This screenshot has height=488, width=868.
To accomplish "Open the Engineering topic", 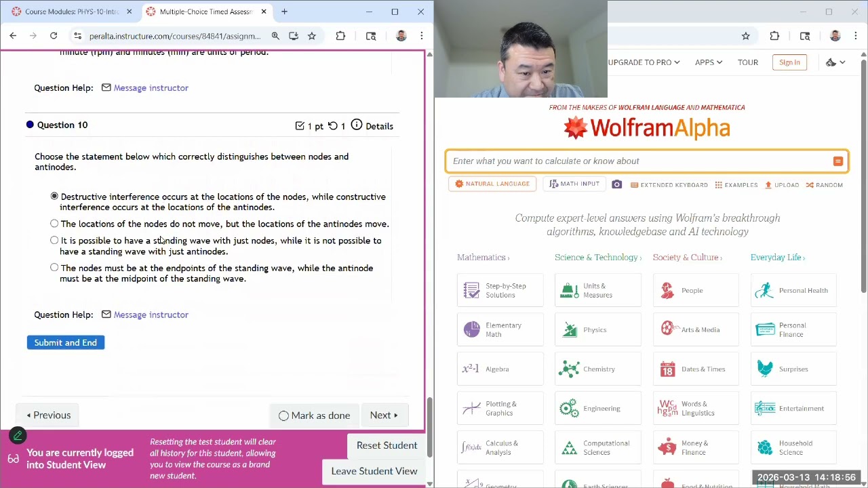I will (598, 408).
